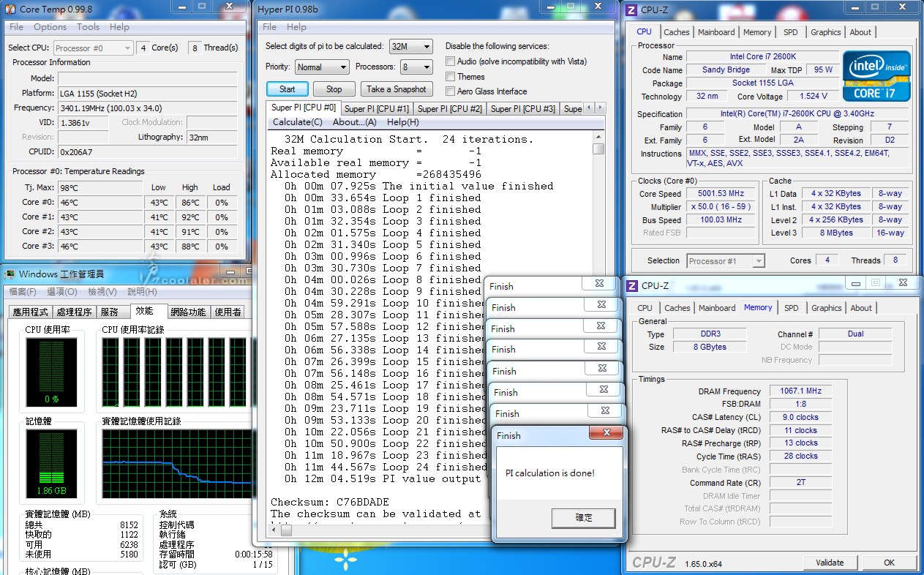Open Select CPU Processor #0 dropdown
This screenshot has height=575, width=924.
point(93,48)
